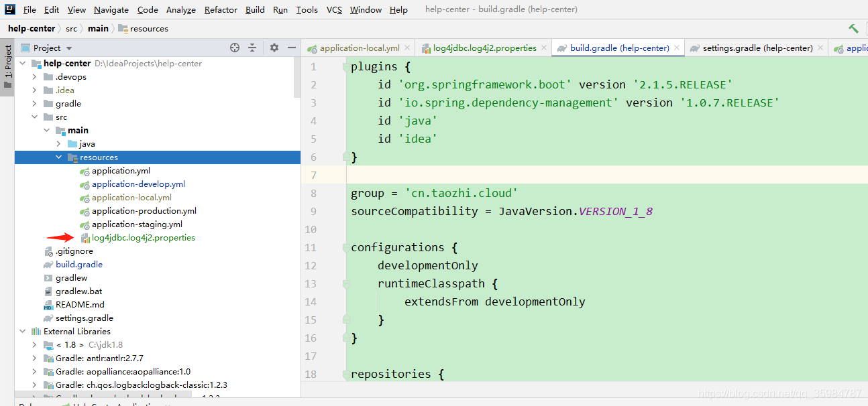Open the Project panel settings gear
The image size is (868, 406).
pyautogui.click(x=273, y=48)
